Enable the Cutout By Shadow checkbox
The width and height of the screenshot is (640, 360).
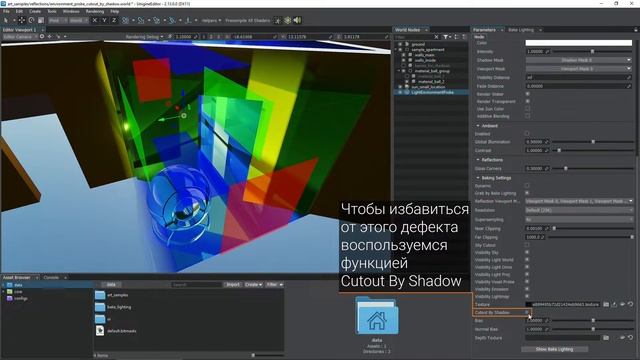(527, 312)
